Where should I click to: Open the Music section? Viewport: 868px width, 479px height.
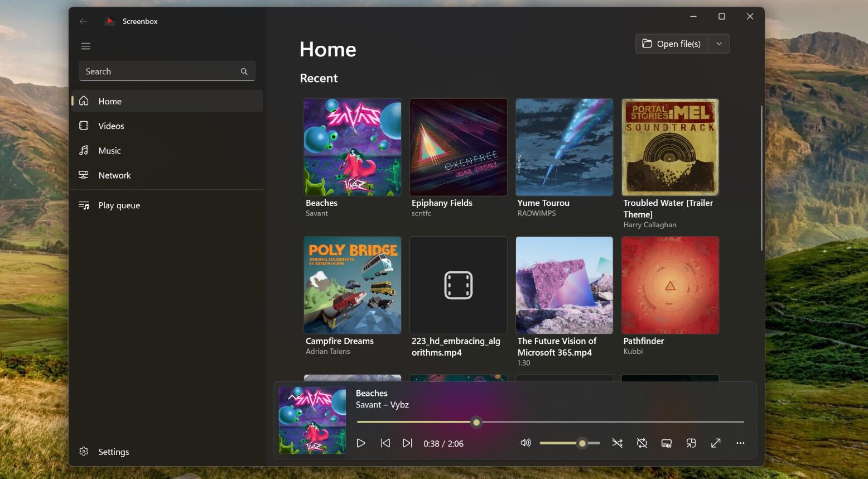[x=167, y=150]
